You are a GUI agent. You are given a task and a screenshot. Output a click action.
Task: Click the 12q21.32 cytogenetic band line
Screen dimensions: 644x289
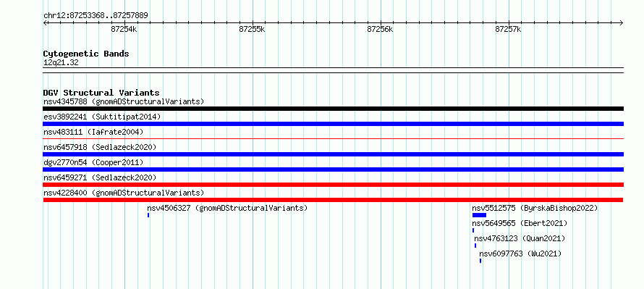click(333, 70)
